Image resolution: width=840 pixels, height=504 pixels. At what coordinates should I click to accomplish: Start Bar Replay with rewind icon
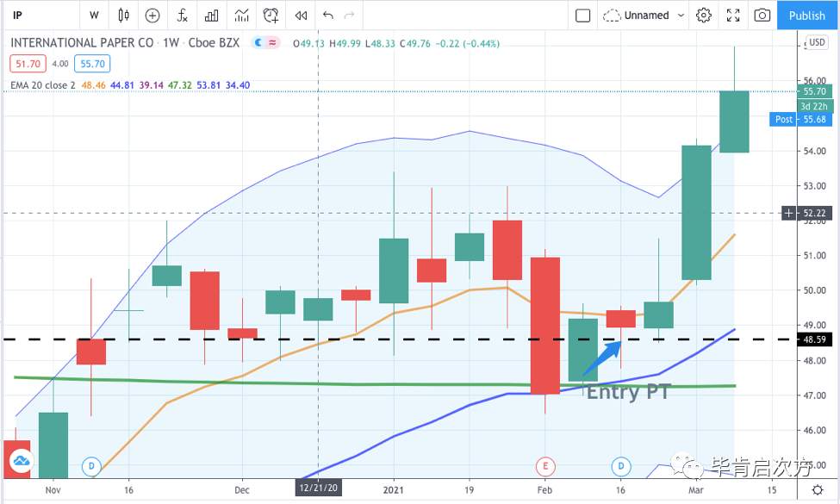pos(301,16)
